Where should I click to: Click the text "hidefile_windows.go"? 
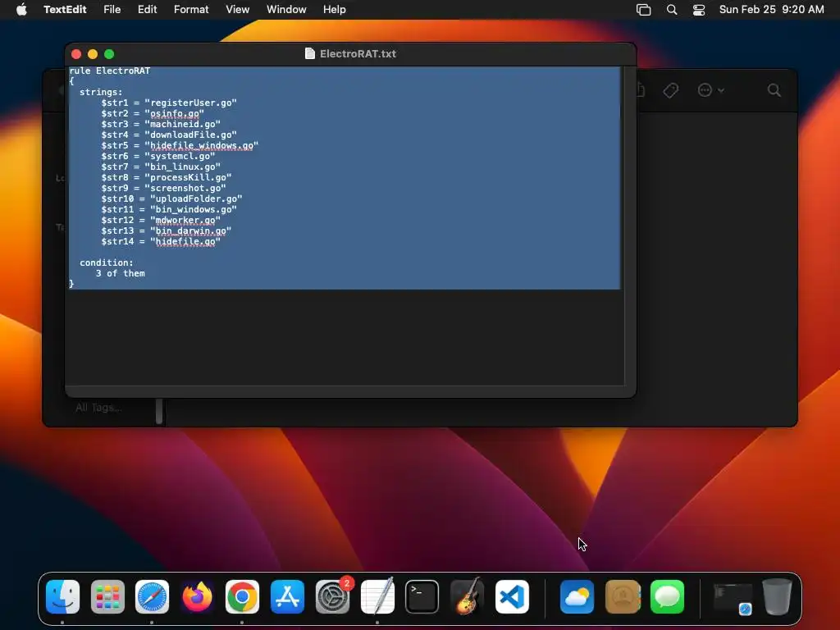point(202,146)
